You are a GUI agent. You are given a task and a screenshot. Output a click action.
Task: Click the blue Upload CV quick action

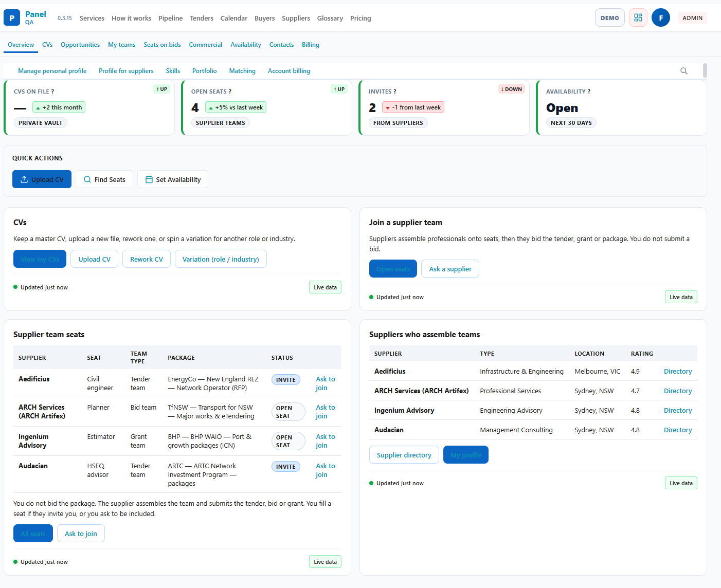tap(42, 179)
